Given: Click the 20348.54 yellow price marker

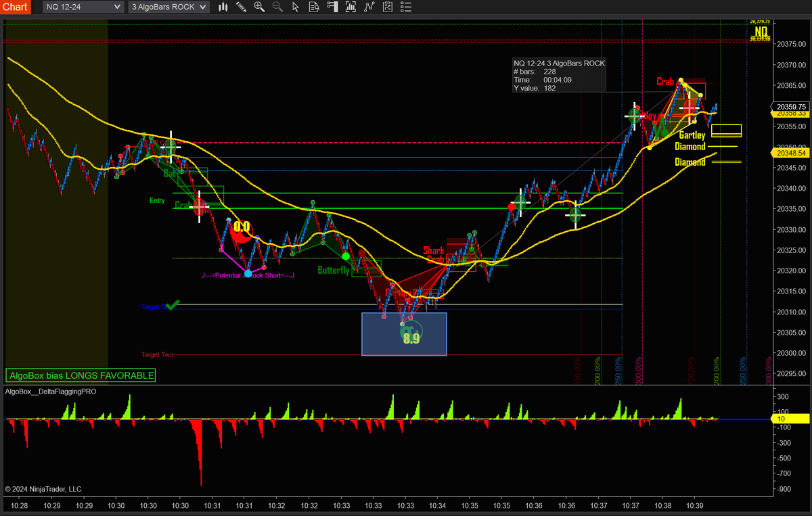Looking at the screenshot, I should (x=790, y=154).
